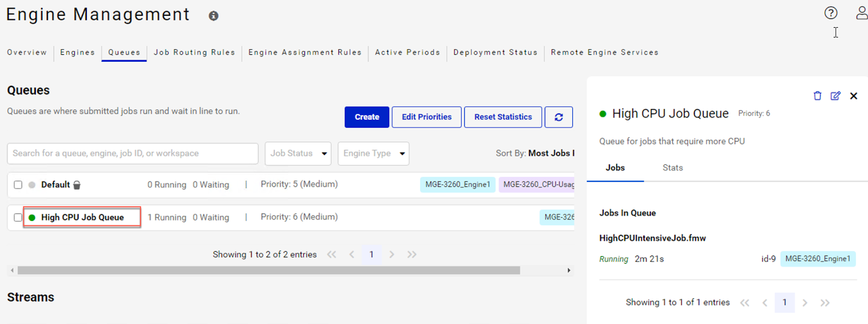Go to previous page of queues list
The width and height of the screenshot is (868, 324).
tap(352, 255)
